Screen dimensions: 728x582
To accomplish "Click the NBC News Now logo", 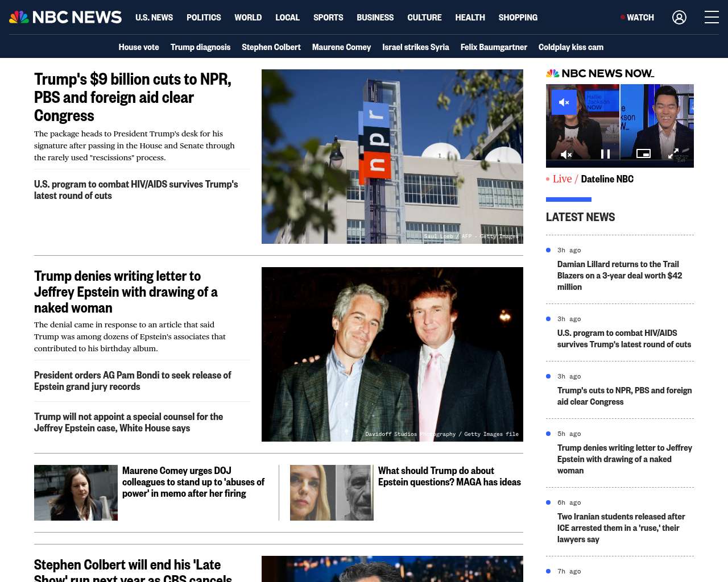I will coord(600,73).
